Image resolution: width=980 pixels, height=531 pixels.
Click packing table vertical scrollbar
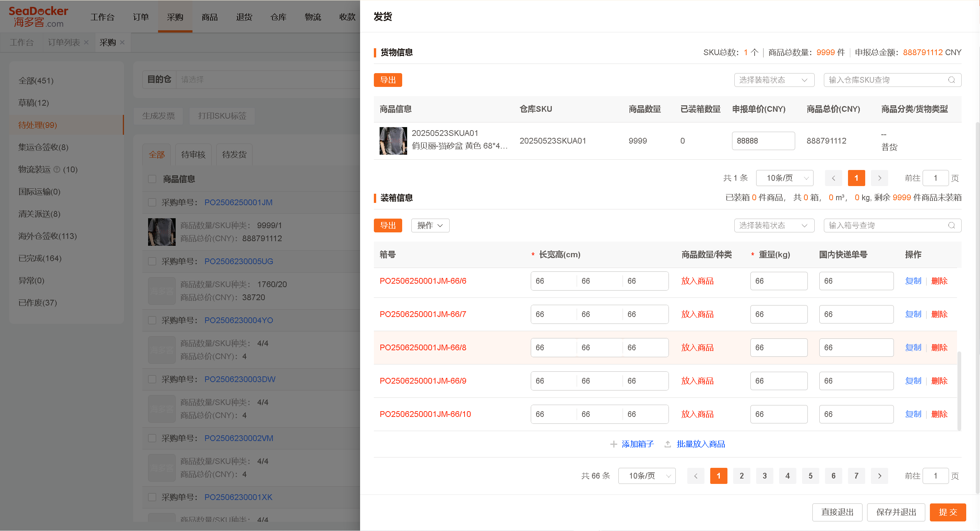point(959,390)
